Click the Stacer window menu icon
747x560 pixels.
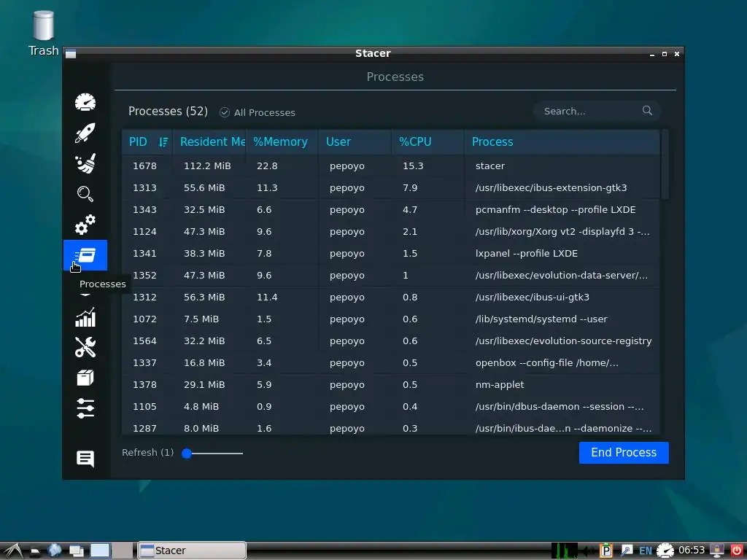tap(71, 53)
